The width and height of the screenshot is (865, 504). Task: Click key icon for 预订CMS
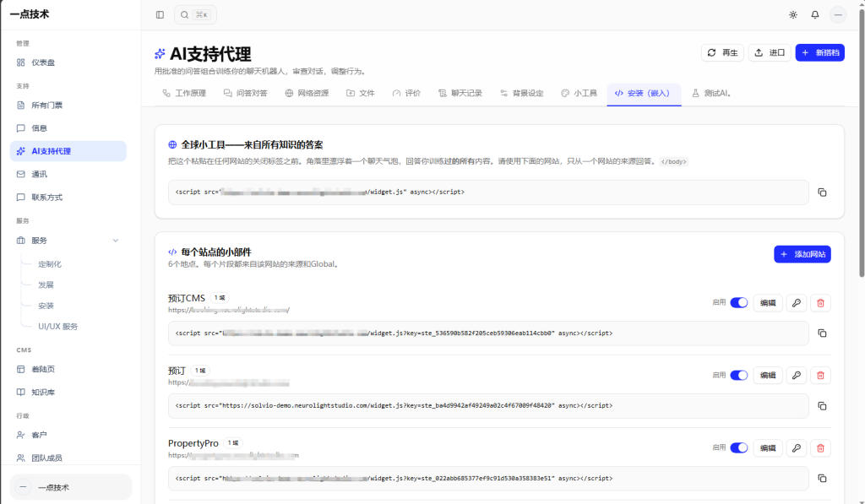[x=796, y=303]
